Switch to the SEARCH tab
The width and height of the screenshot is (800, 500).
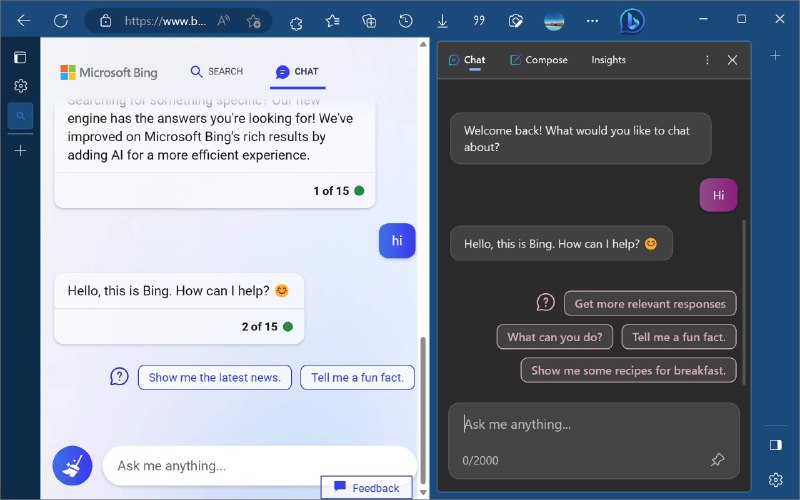216,71
